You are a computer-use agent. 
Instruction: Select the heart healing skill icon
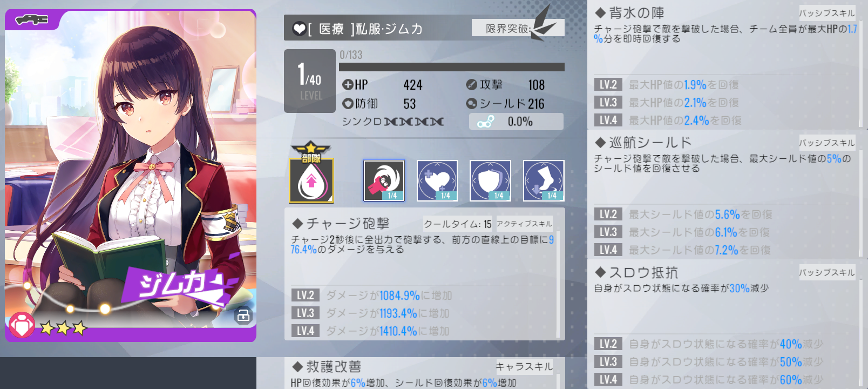[437, 180]
